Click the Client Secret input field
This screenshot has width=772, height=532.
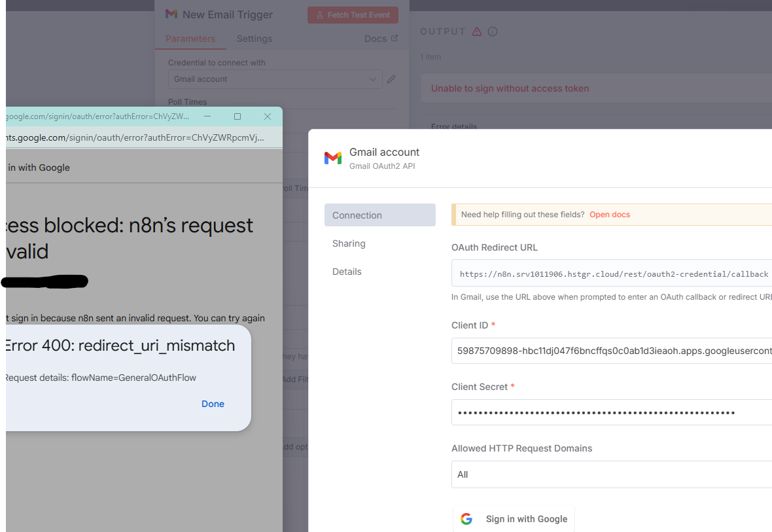click(612, 412)
